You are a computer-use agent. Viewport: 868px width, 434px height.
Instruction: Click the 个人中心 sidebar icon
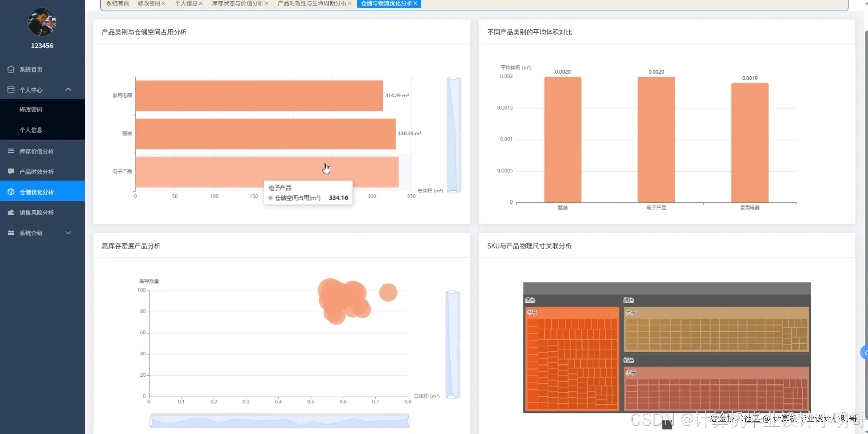pos(11,90)
